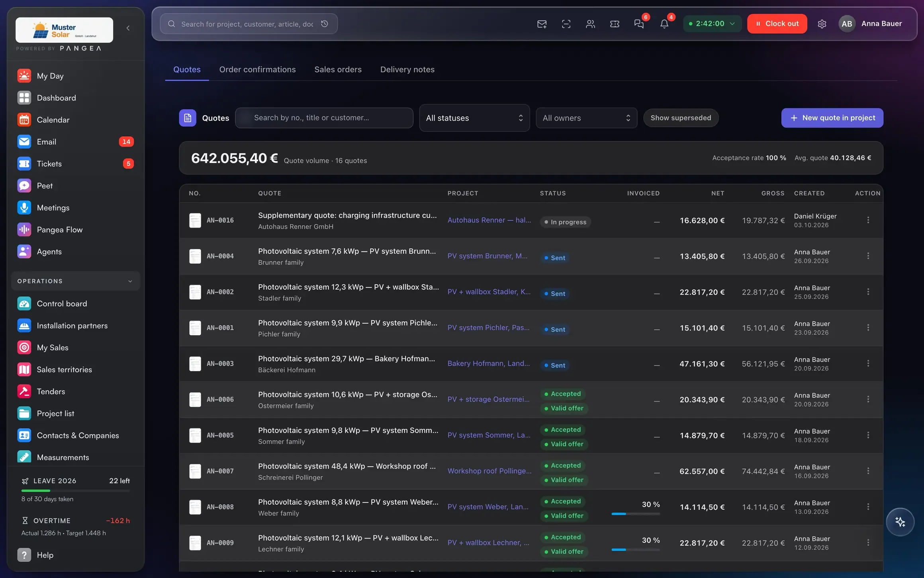Viewport: 924px width, 578px height.
Task: Click the scan icon in top bar
Action: 566,24
